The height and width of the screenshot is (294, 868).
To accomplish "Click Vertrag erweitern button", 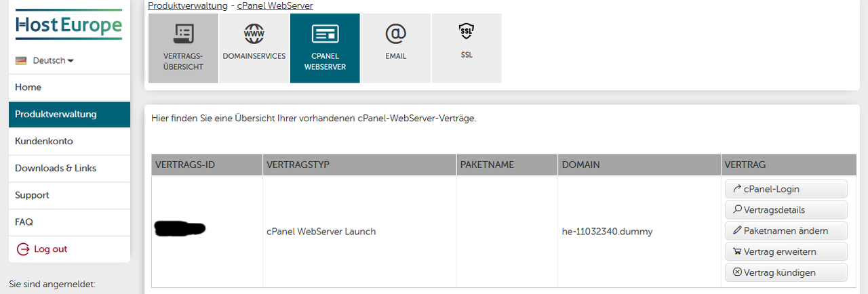I will (x=787, y=252).
